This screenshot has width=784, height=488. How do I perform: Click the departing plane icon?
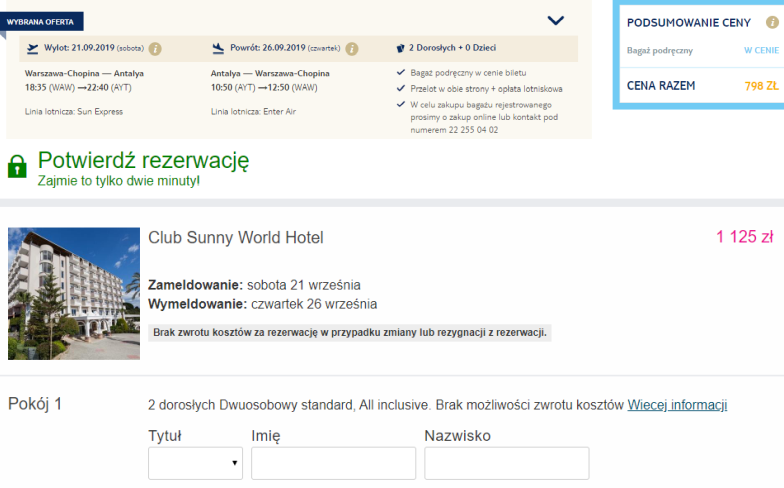click(x=32, y=48)
